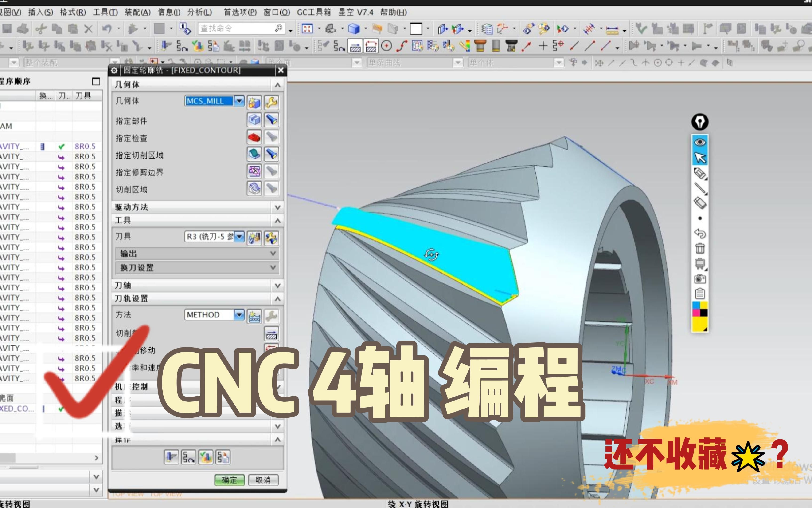Click the list tool path icon

223,457
